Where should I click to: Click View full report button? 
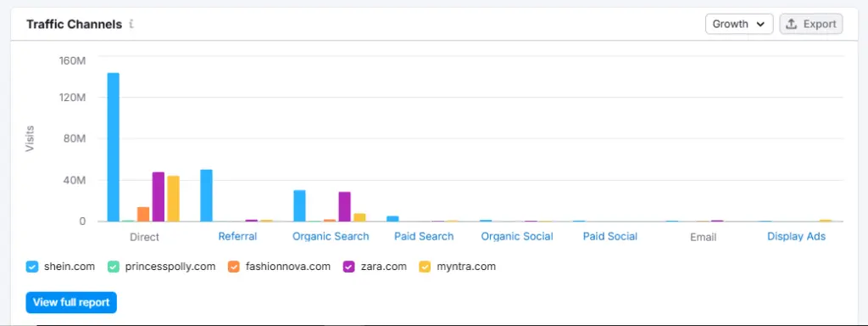click(71, 303)
